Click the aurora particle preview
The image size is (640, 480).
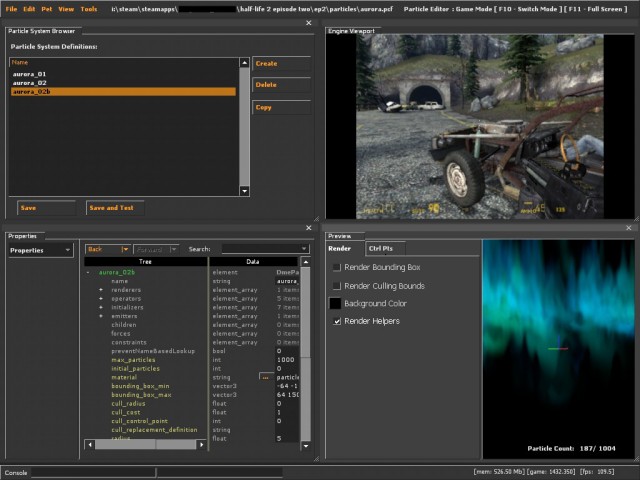558,349
